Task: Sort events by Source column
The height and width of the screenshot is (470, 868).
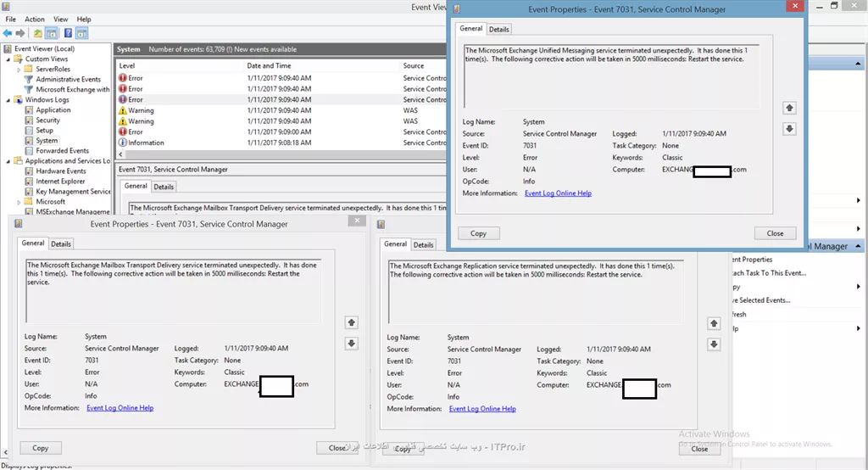Action: tap(414, 65)
